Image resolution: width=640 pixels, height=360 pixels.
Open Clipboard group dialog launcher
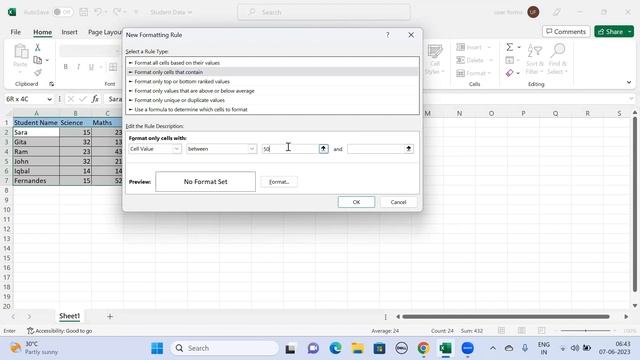point(51,84)
